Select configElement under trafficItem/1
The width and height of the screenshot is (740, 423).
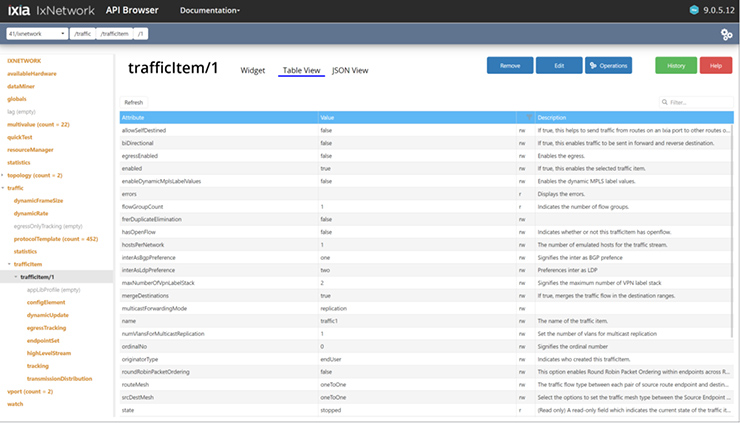[46, 302]
